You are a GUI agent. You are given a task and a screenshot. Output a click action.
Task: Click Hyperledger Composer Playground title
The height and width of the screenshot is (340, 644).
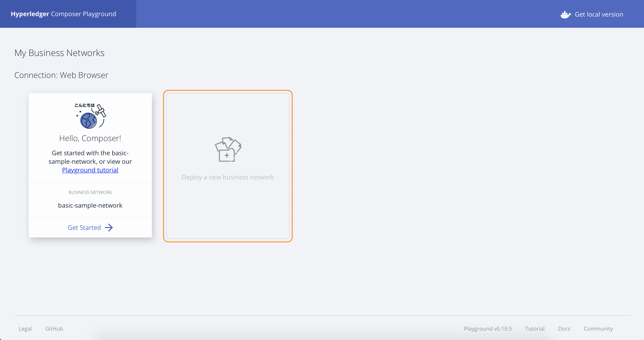pyautogui.click(x=63, y=14)
